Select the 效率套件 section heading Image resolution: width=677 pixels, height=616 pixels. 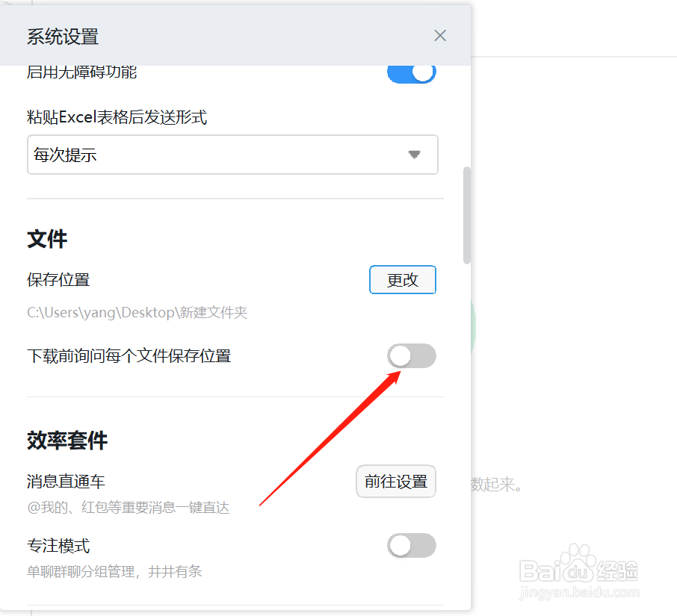67,441
